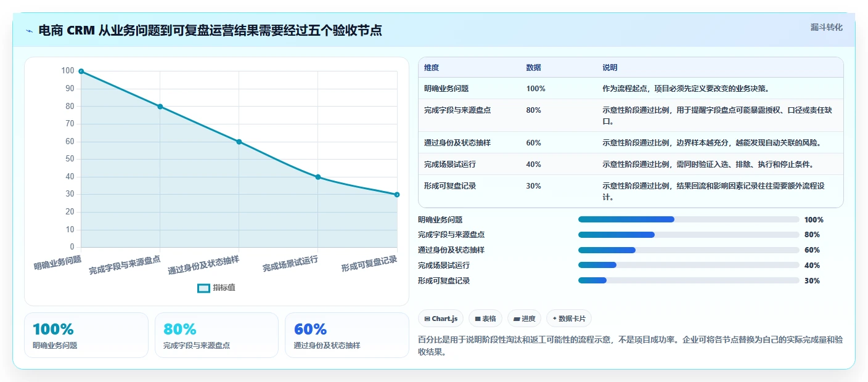
Task: Open the 80% 完成字段与来源盘点 summary card
Action: (x=216, y=335)
